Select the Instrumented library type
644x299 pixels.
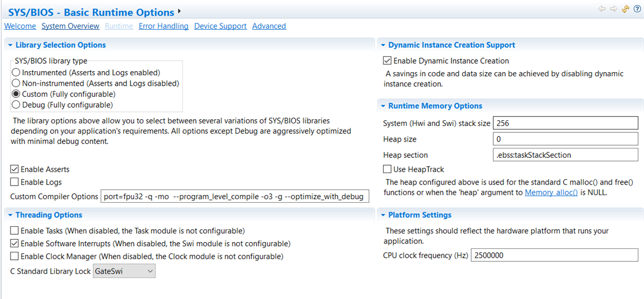(x=17, y=73)
